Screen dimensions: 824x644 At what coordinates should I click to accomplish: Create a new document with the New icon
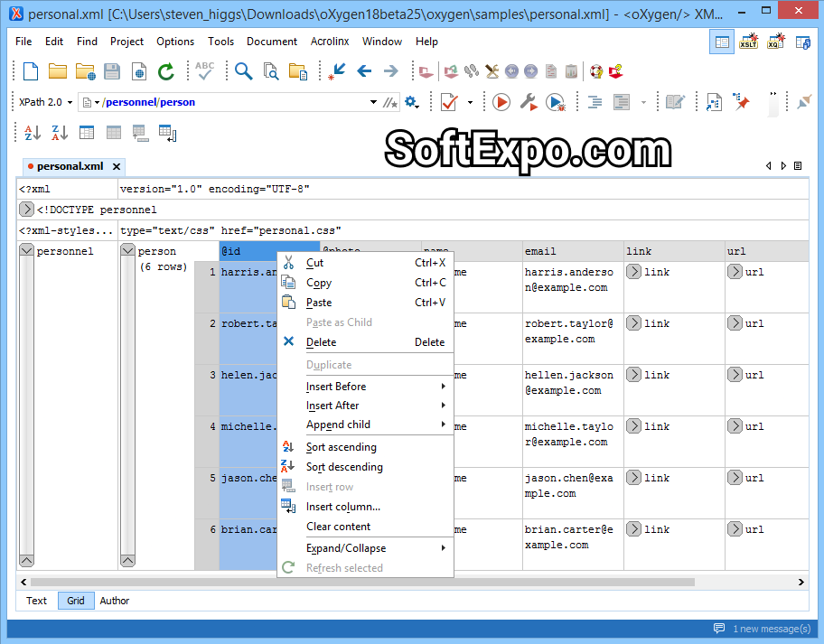point(30,70)
